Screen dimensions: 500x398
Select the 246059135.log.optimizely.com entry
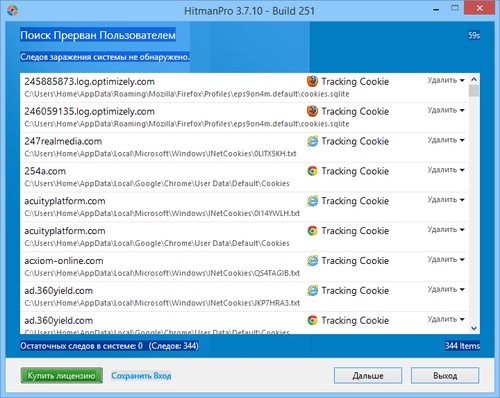244,117
